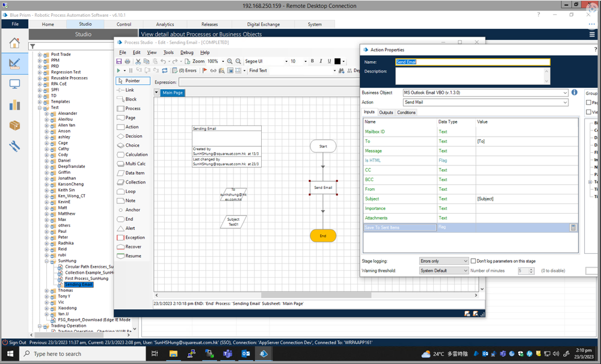Viewport: 601px width, 364px height.
Task: Click the action Description text field
Action: pyautogui.click(x=471, y=76)
